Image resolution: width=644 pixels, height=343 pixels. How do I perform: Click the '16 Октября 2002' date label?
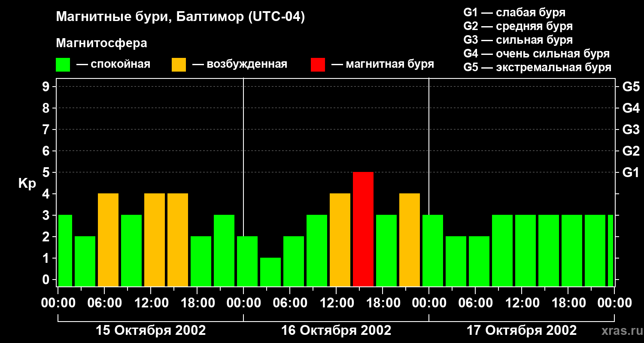(x=336, y=331)
